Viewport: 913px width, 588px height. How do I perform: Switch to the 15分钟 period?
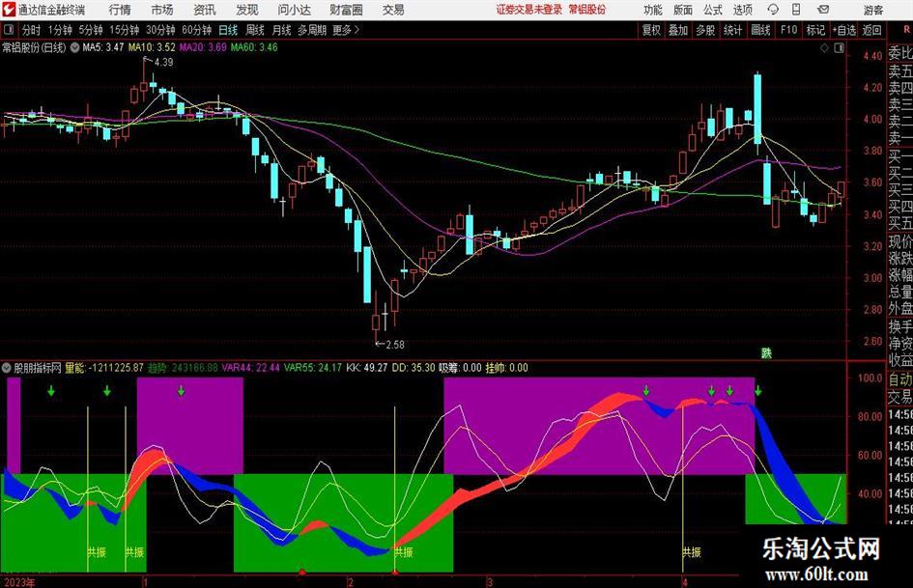click(124, 30)
